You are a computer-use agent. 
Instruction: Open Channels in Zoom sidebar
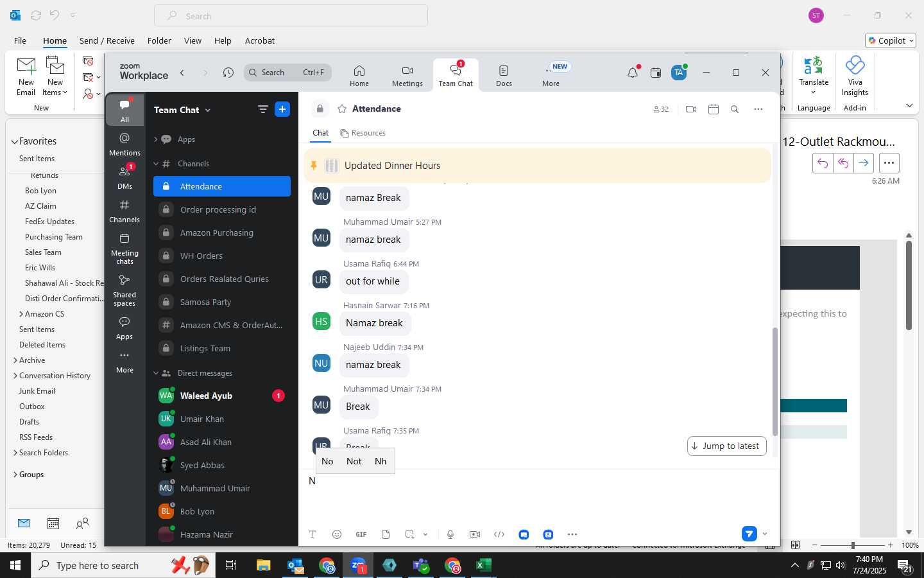pos(124,211)
